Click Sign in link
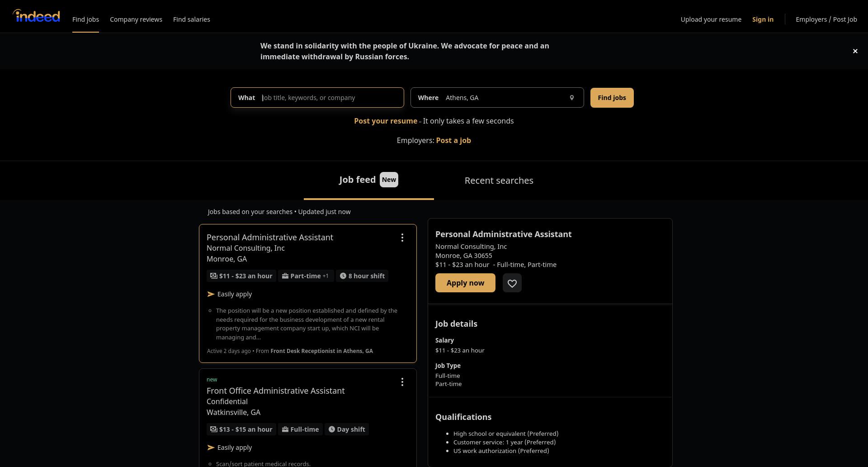Viewport: 868px width, 467px height. pos(763,19)
